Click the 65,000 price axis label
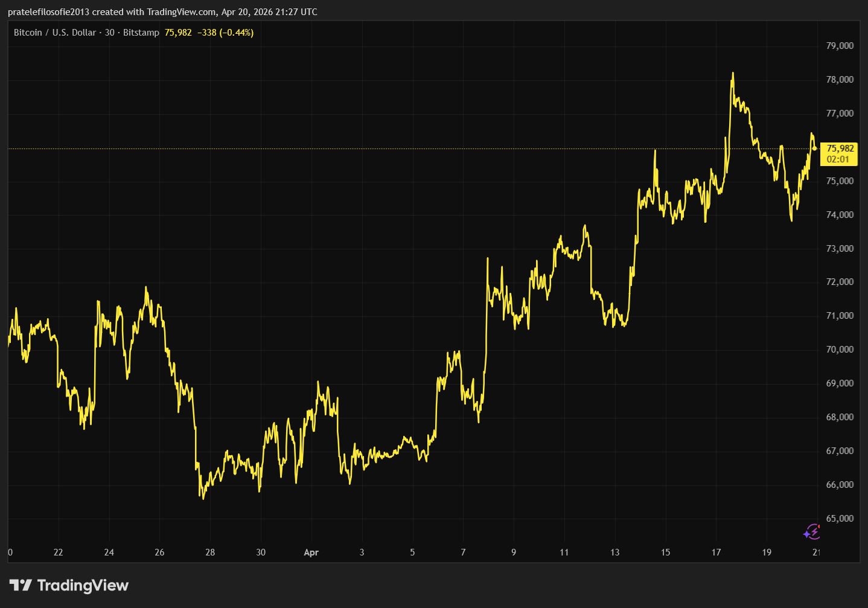The width and height of the screenshot is (868, 608). 840,519
